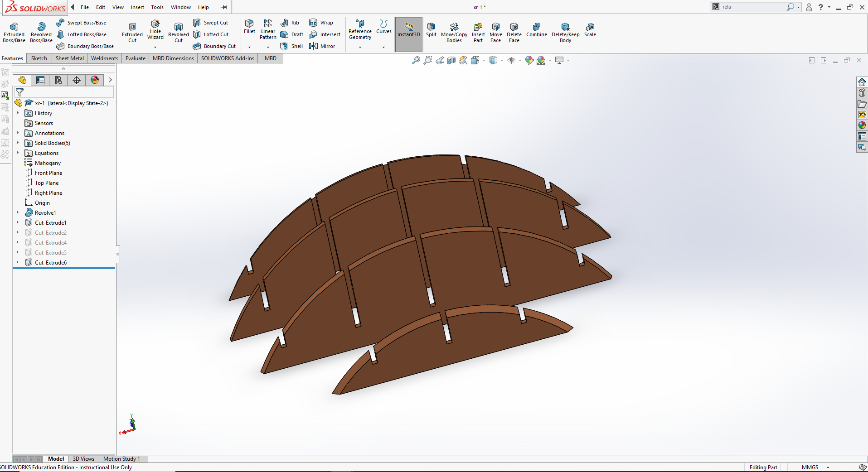Select the Boundary Cut tool
This screenshot has height=472, width=868.
tap(214, 46)
